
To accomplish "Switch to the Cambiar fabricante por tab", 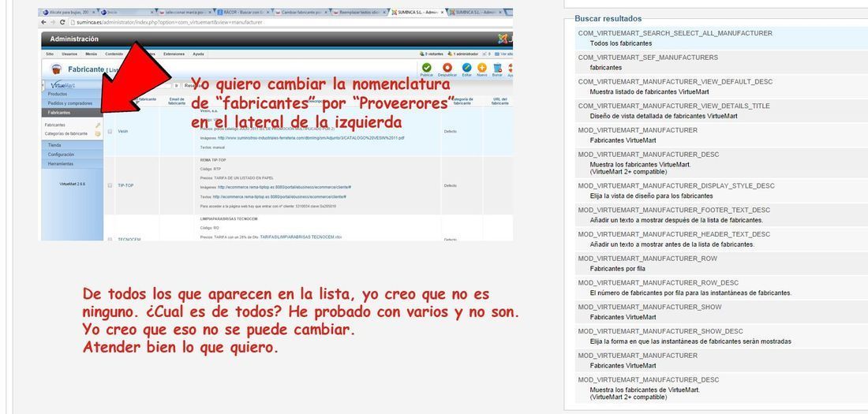I will point(301,12).
